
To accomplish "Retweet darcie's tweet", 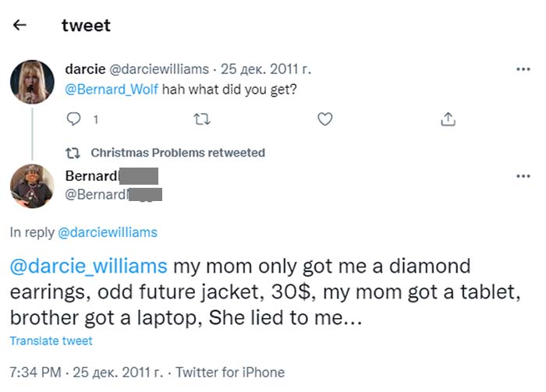I will tap(200, 119).
